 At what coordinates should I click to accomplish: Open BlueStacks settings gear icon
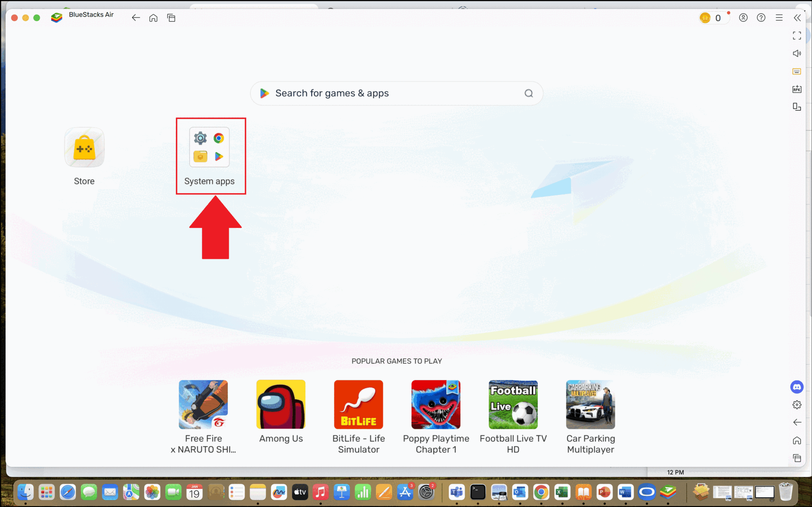click(x=797, y=405)
